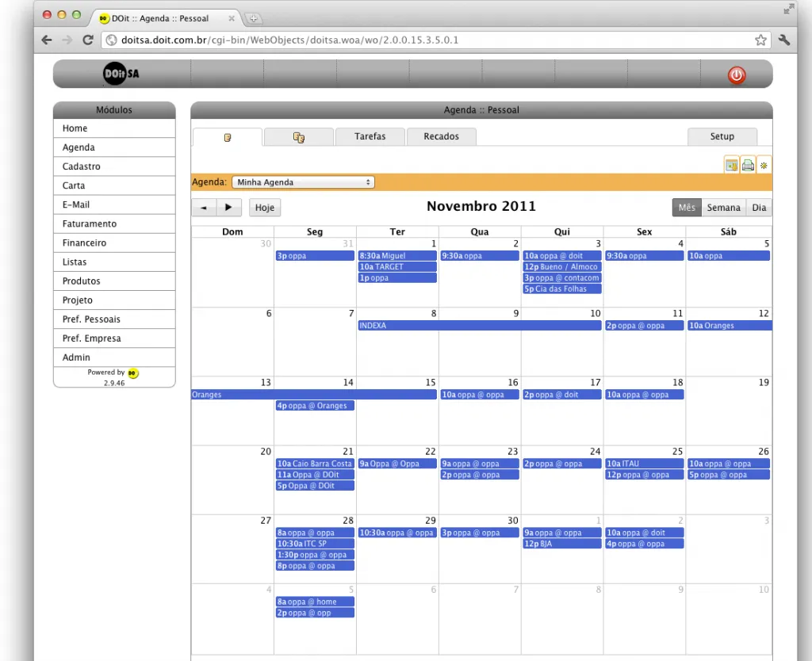
Task: Open the Minha Agenda dropdown
Action: point(304,182)
